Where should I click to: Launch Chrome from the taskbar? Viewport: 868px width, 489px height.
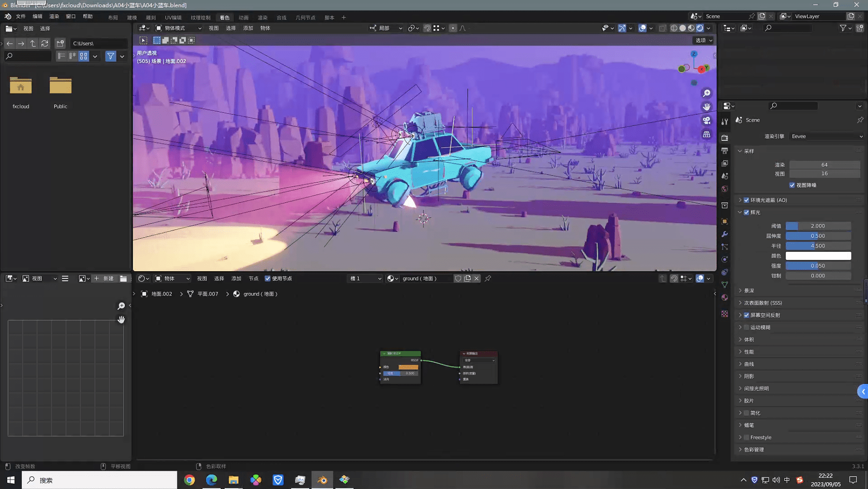point(190,480)
